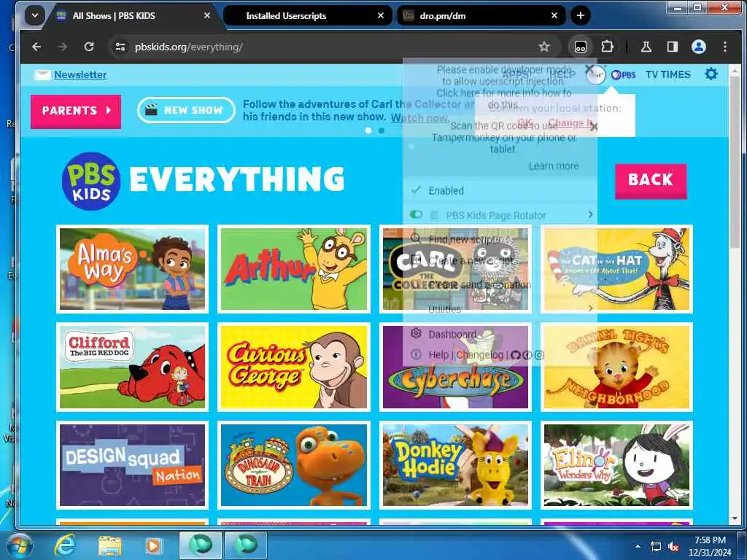Close the dro.pm/dm tab
This screenshot has height=560, width=747.
click(554, 15)
